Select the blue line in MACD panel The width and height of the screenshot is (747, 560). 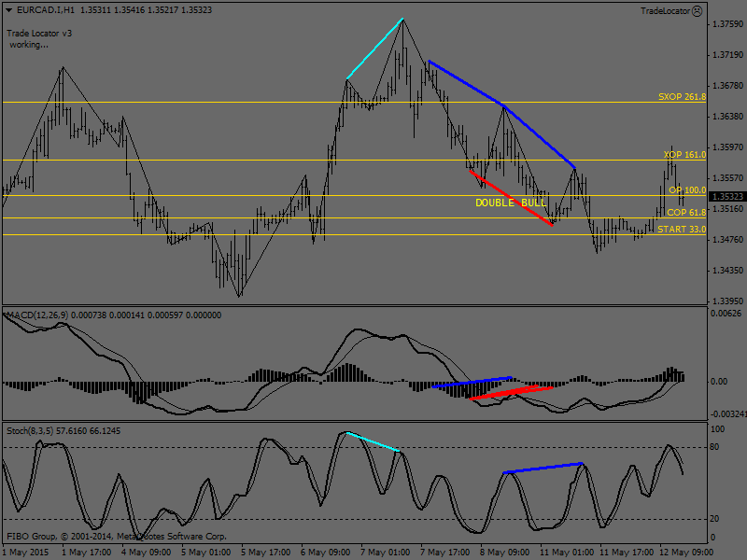click(472, 382)
